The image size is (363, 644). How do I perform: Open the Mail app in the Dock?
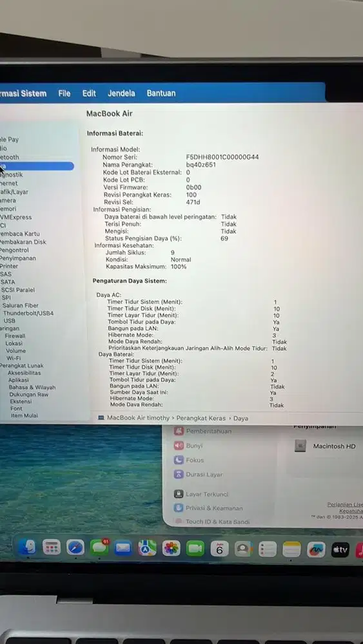point(123,548)
